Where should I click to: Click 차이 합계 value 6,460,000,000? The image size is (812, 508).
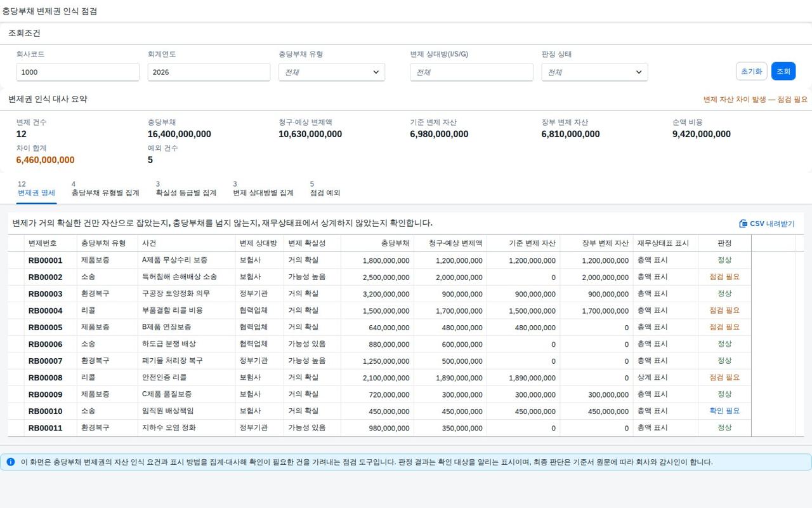[45, 160]
